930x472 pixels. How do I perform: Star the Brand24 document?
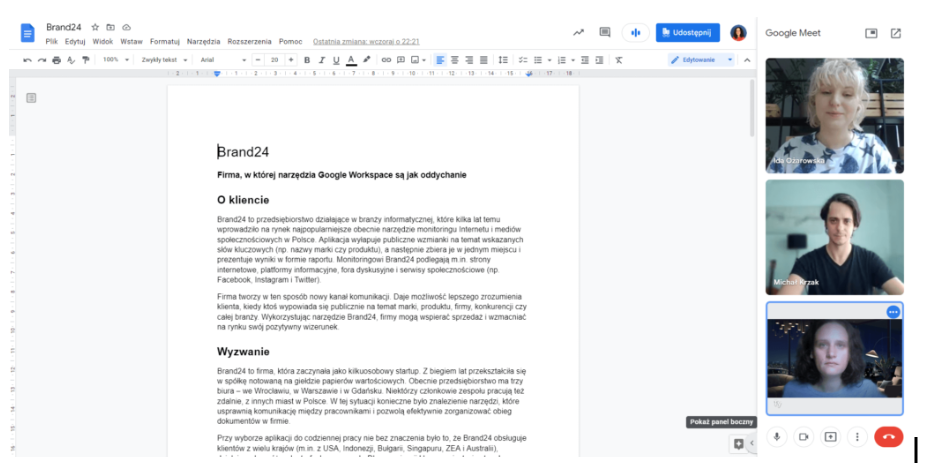pos(95,27)
